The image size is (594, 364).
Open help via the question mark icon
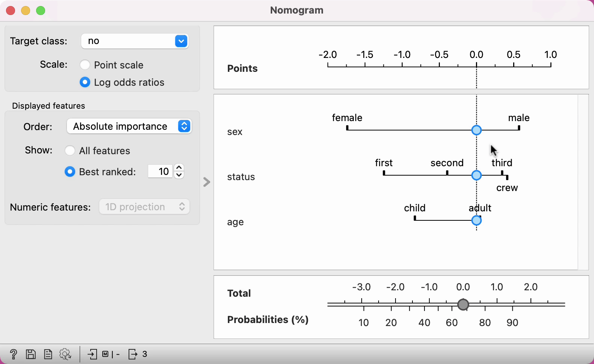click(x=13, y=354)
